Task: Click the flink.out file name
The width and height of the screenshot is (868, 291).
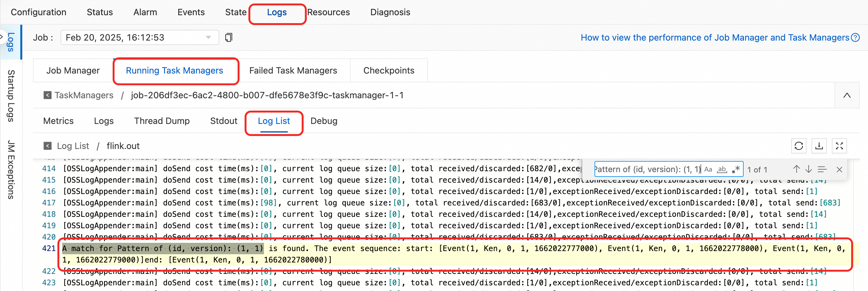Action: pyautogui.click(x=123, y=146)
